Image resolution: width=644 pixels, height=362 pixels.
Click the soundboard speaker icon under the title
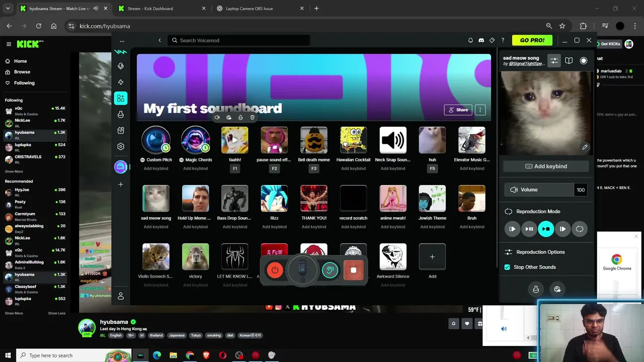tap(217, 118)
